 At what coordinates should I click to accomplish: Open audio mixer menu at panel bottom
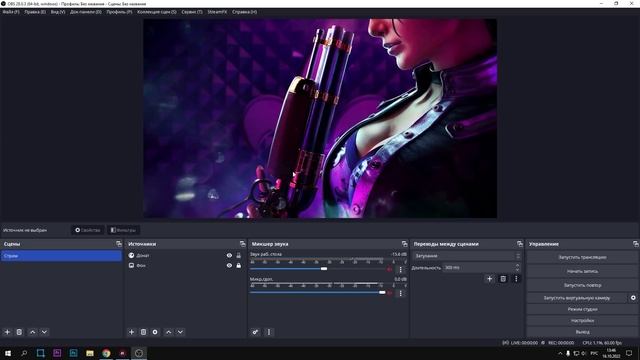pos(269,332)
